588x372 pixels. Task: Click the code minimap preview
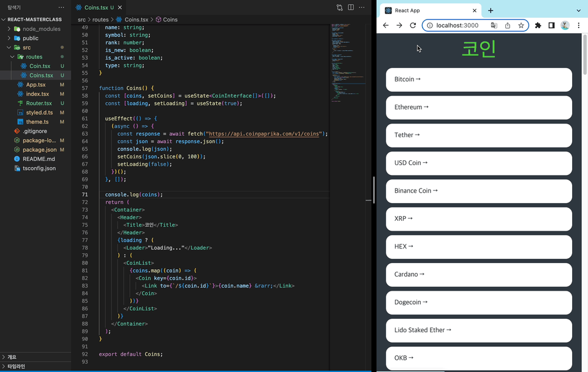coord(347,62)
